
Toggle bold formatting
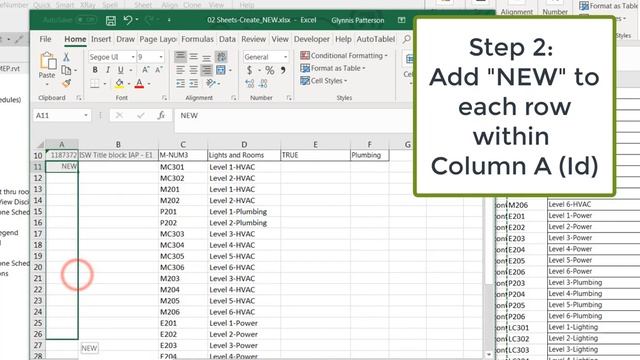pyautogui.click(x=95, y=70)
